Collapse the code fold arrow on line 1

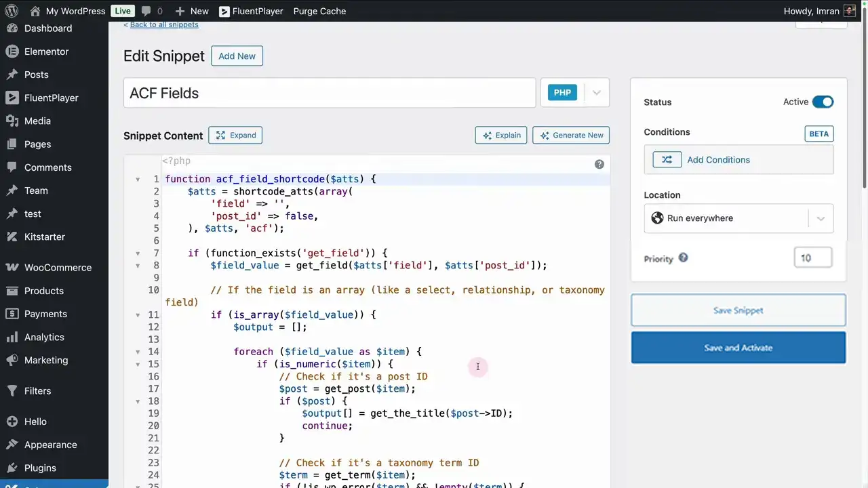click(138, 180)
